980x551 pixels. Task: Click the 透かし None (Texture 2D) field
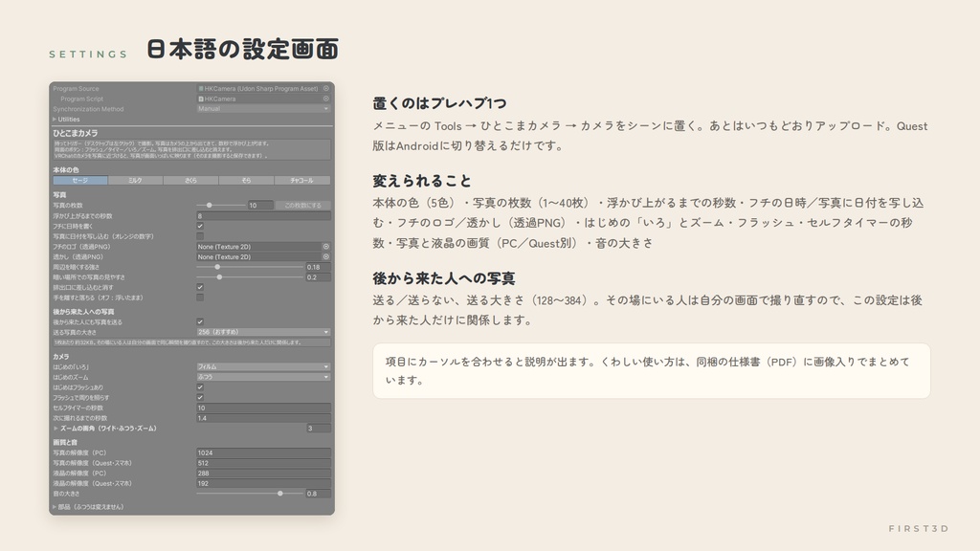pyautogui.click(x=258, y=256)
